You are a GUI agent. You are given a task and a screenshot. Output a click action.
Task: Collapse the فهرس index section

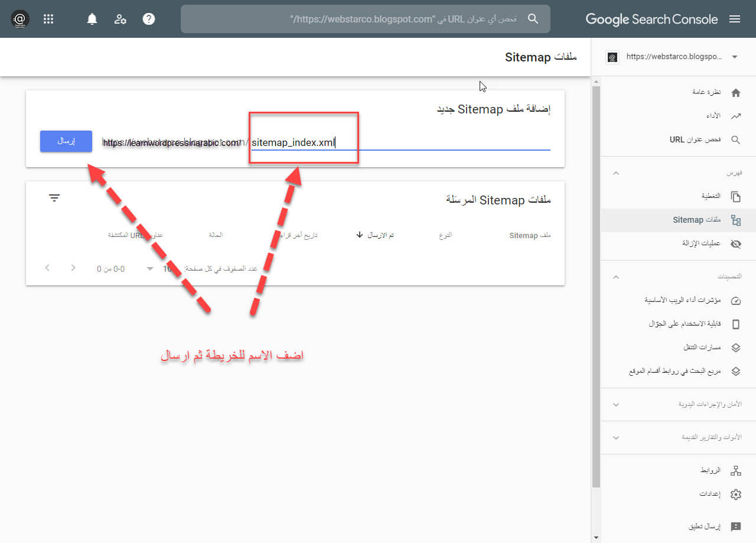616,173
